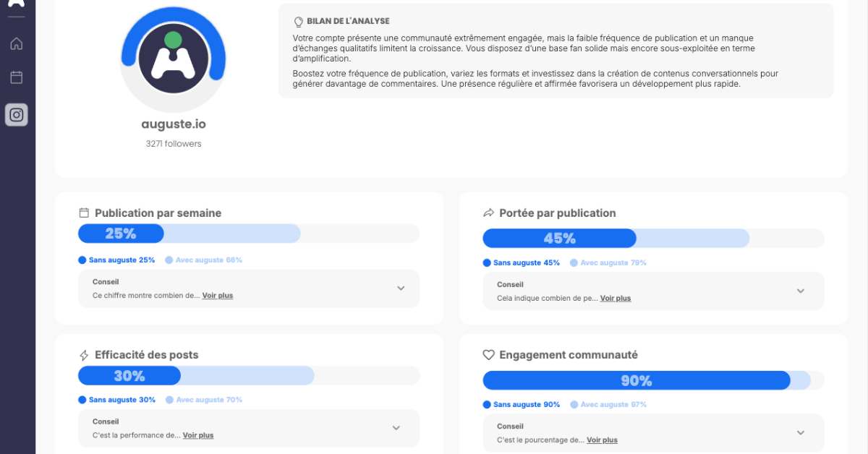
Task: Open Voir plus in Efficacité des posts
Action: [x=198, y=435]
